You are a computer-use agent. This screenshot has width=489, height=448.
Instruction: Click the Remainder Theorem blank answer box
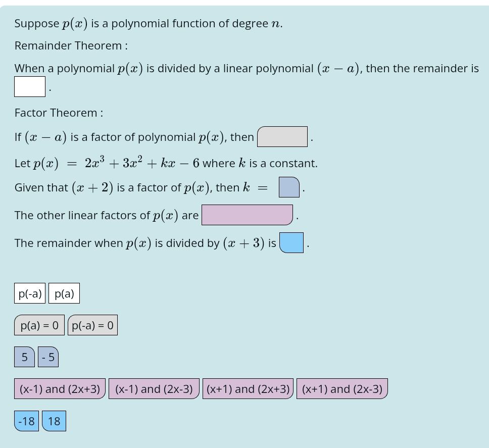coord(29,86)
